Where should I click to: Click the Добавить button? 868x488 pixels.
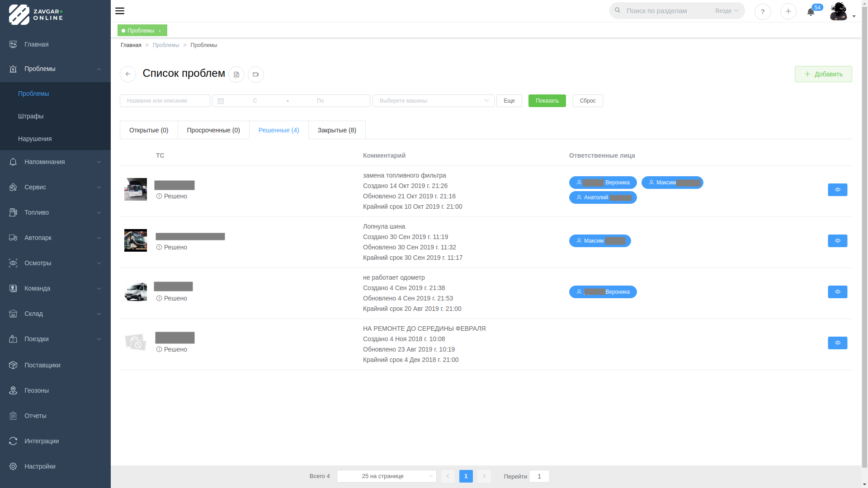[x=823, y=74]
